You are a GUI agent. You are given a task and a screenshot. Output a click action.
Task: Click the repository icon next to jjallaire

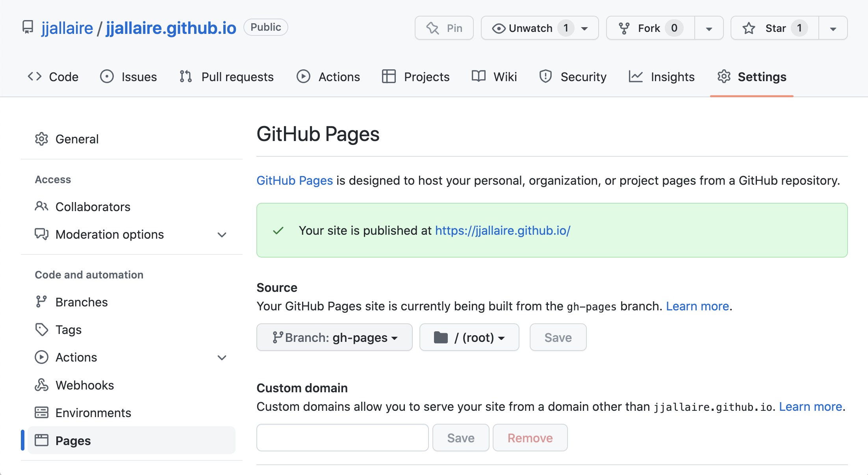pyautogui.click(x=28, y=28)
